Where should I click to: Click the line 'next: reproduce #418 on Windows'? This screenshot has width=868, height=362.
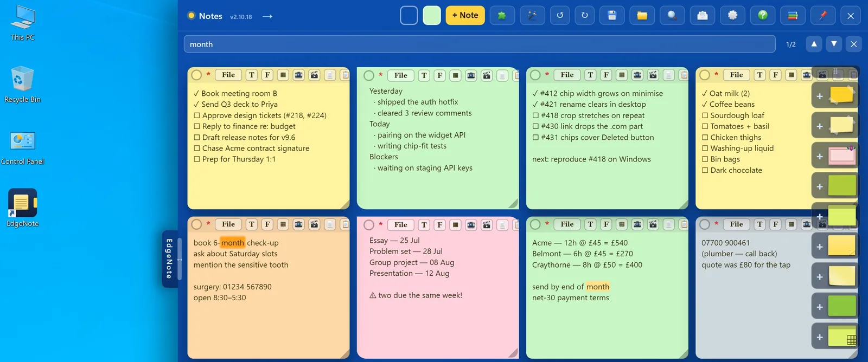[591, 159]
